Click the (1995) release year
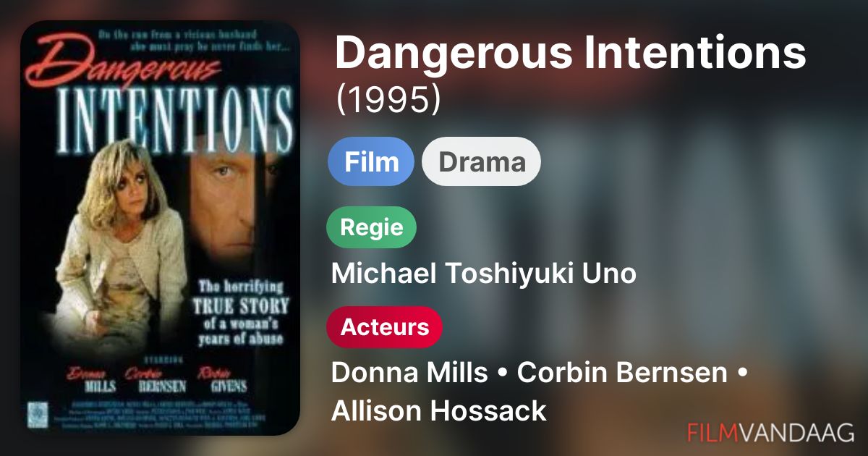This screenshot has height=456, width=868. click(388, 102)
